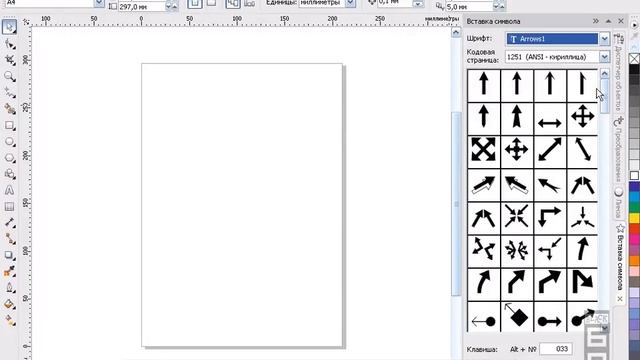The width and height of the screenshot is (640, 360).
Task: Select the Freehand curve tool
Action: pyautogui.click(x=9, y=93)
